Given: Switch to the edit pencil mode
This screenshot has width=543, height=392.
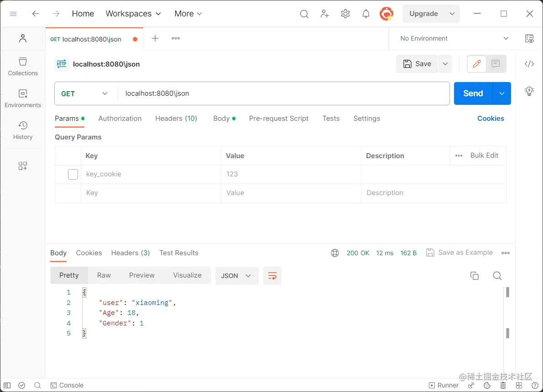Looking at the screenshot, I should [477, 64].
